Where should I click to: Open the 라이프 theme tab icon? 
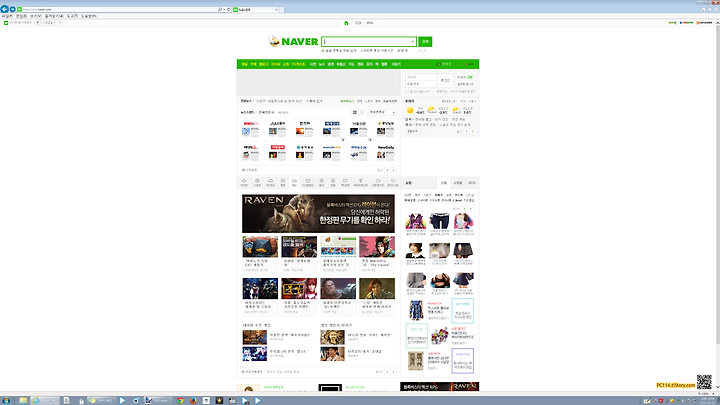(244, 182)
